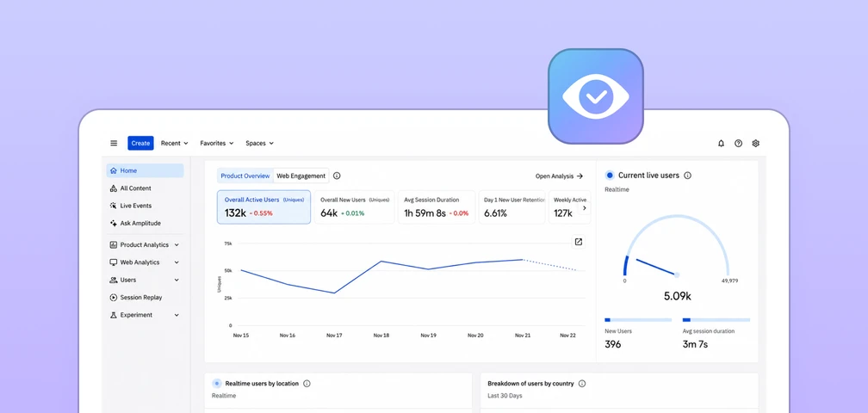This screenshot has width=868, height=413.
Task: Click the Product Analytics chart icon
Action: tap(114, 245)
